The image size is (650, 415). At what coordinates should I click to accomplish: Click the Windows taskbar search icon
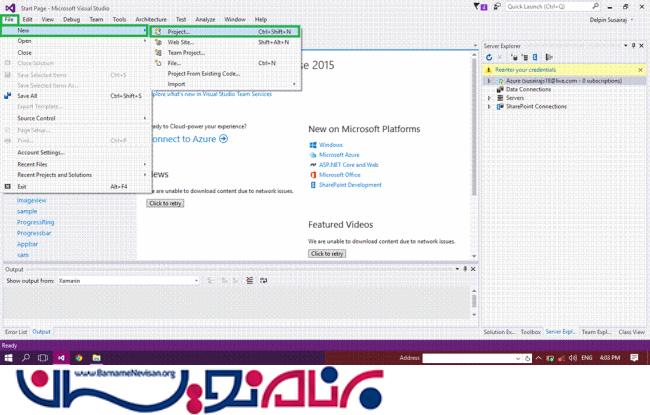(x=26, y=358)
